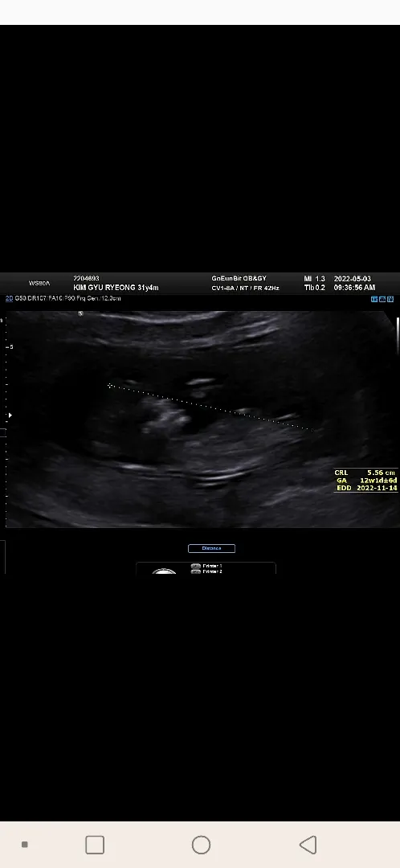Click the Distance measurement button
Image resolution: width=400 pixels, height=868 pixels.
(x=211, y=548)
